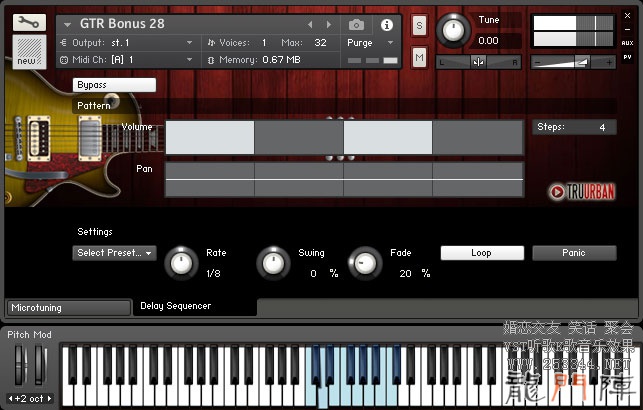Screen dimensions: 643x410
Task: Open the Midi Ch dropdown
Action: [127, 60]
